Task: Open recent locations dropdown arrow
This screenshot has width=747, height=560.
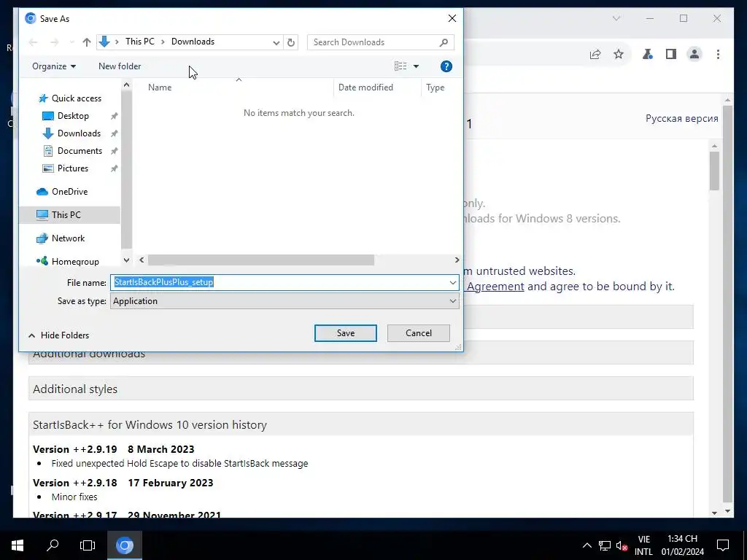Action: [x=72, y=42]
